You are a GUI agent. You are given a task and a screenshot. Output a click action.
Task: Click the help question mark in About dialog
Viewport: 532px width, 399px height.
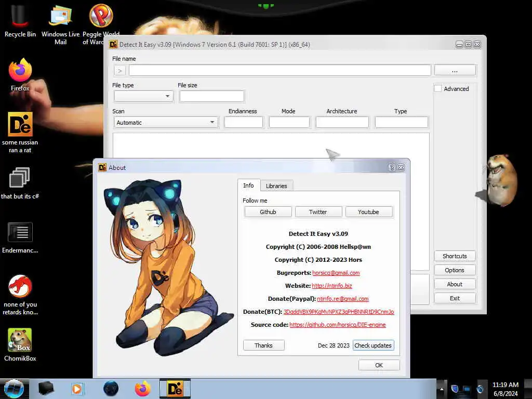tap(392, 167)
